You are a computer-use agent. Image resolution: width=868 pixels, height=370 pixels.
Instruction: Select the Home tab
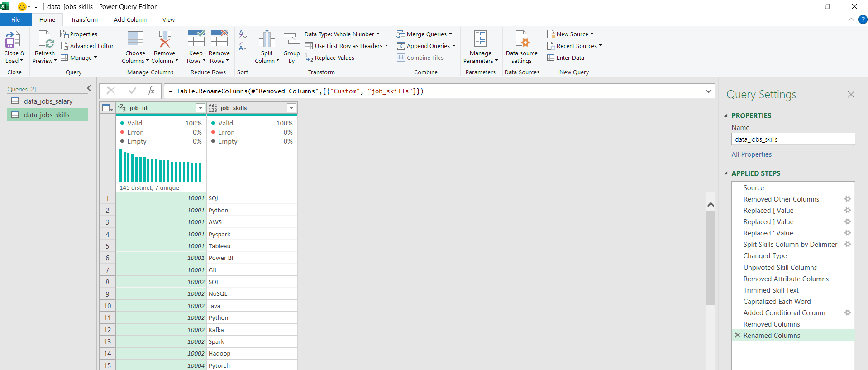[x=47, y=19]
